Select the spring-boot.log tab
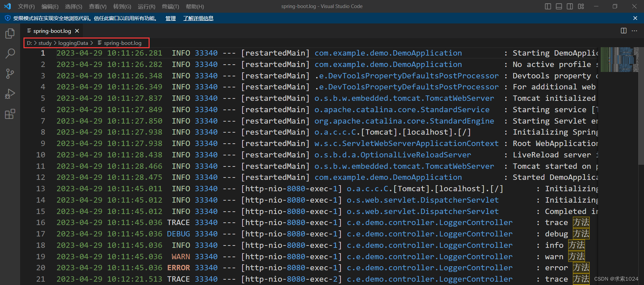The height and width of the screenshot is (285, 644). (52, 31)
